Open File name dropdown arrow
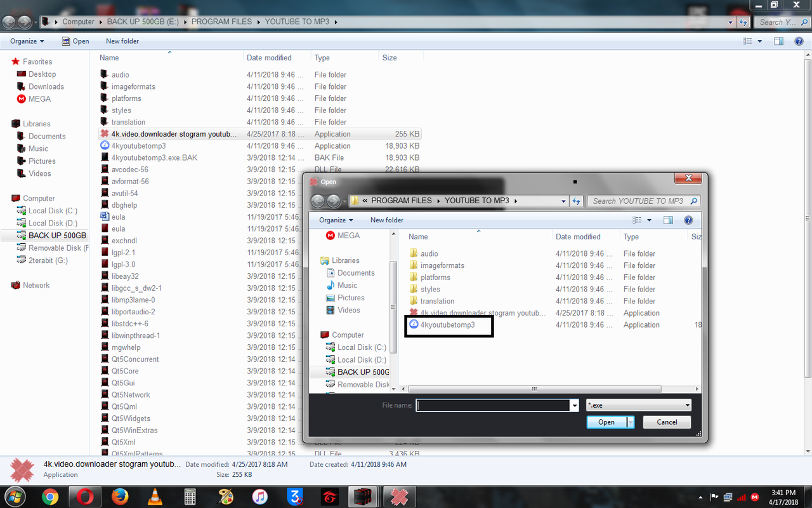 [x=575, y=405]
